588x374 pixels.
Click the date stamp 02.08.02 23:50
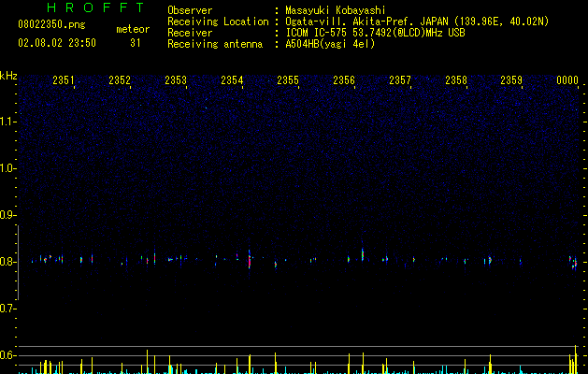tap(57, 43)
